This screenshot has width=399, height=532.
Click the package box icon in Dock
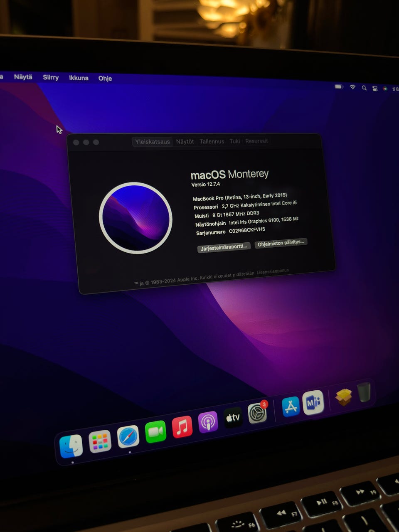pyautogui.click(x=344, y=397)
